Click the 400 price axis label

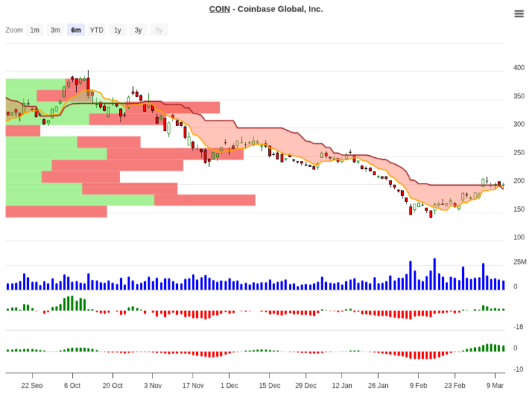519,67
